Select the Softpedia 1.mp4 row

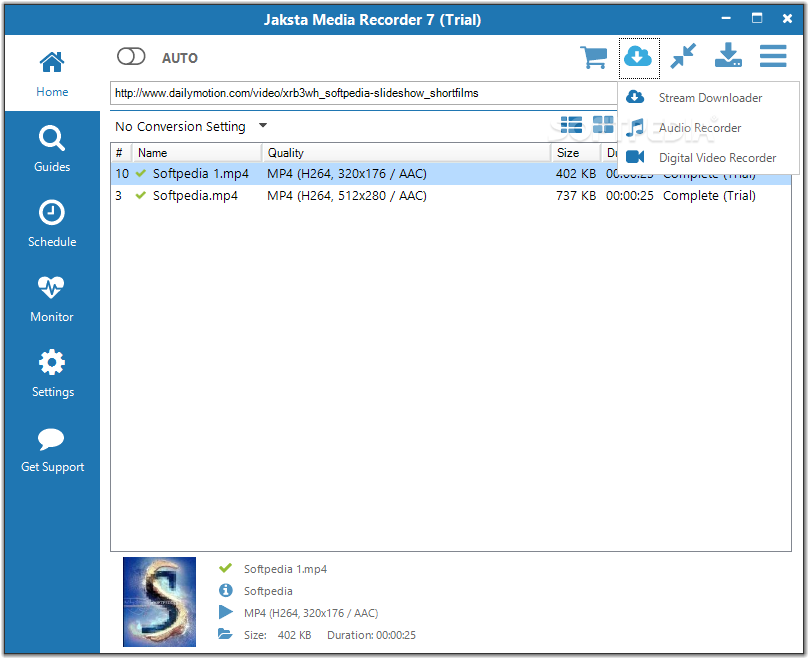[x=451, y=174]
